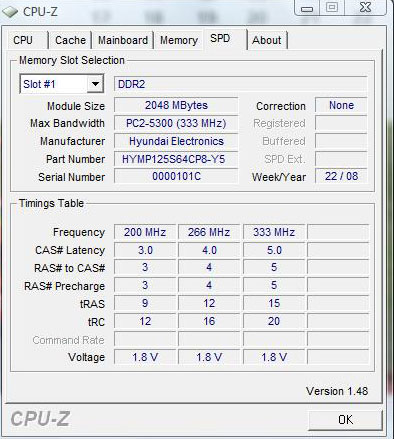Click the Max Bandwidth PC2-5300 field
The image size is (394, 439).
click(x=176, y=123)
